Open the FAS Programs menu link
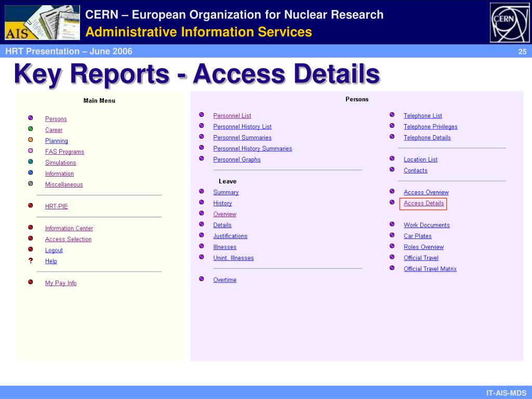532x399 pixels. pyautogui.click(x=65, y=152)
